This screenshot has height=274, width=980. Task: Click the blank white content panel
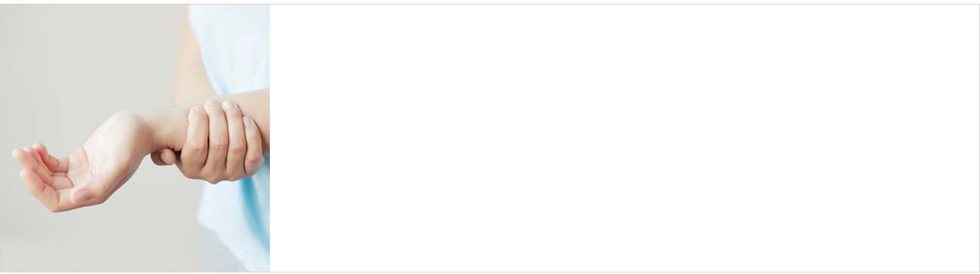[x=624, y=138]
